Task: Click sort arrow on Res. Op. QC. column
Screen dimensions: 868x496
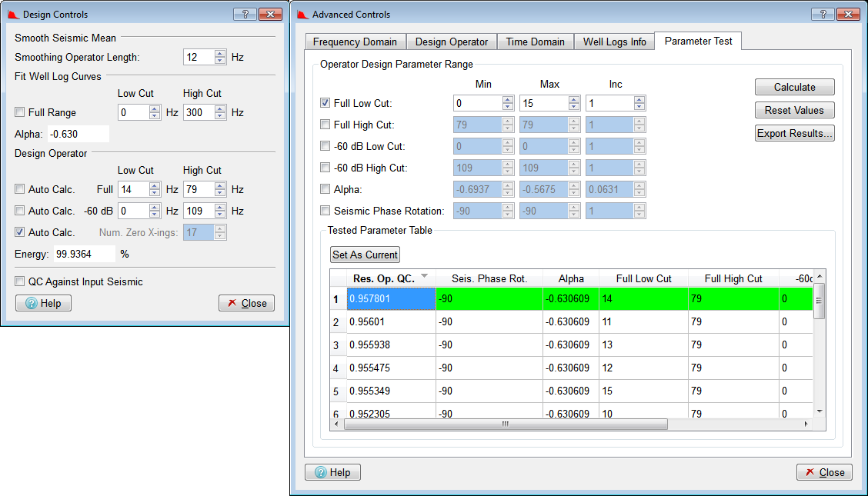Action: tap(425, 276)
